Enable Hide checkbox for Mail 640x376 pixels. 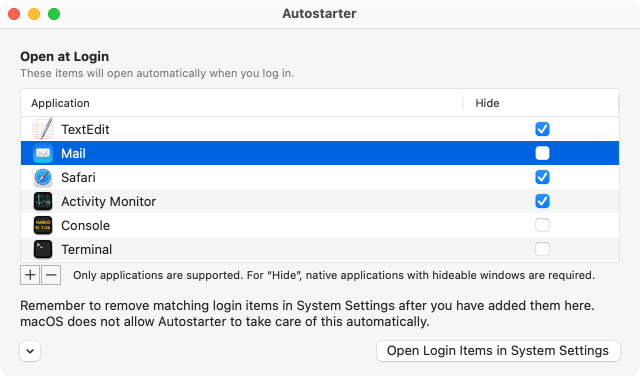tap(542, 153)
